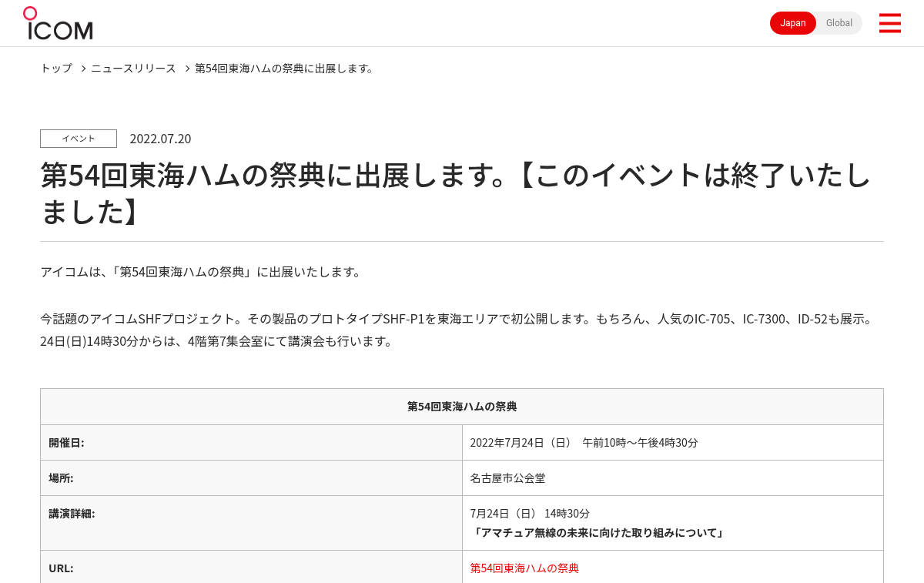Click the 2022年7月24日 date cell
This screenshot has height=583, width=924.
coord(673,443)
